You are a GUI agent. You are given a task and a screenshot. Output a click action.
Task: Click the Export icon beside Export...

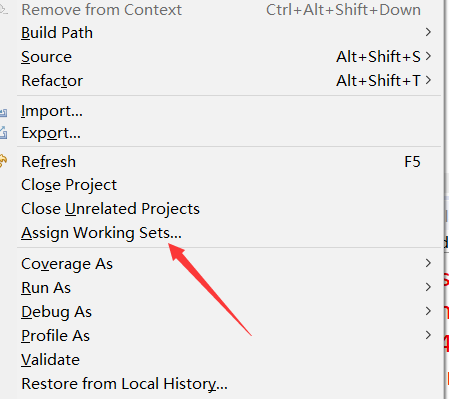pos(3,132)
